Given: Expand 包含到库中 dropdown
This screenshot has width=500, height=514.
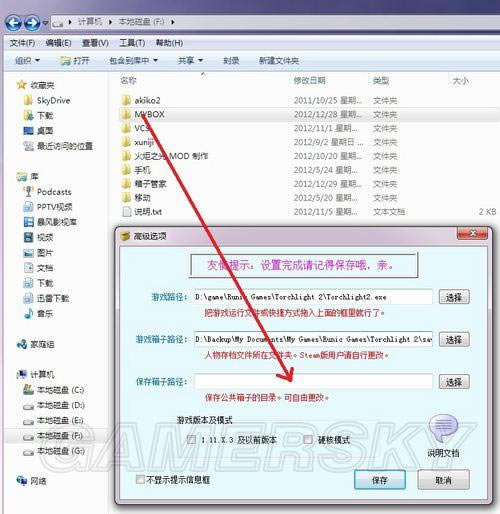Looking at the screenshot, I should 133,61.
